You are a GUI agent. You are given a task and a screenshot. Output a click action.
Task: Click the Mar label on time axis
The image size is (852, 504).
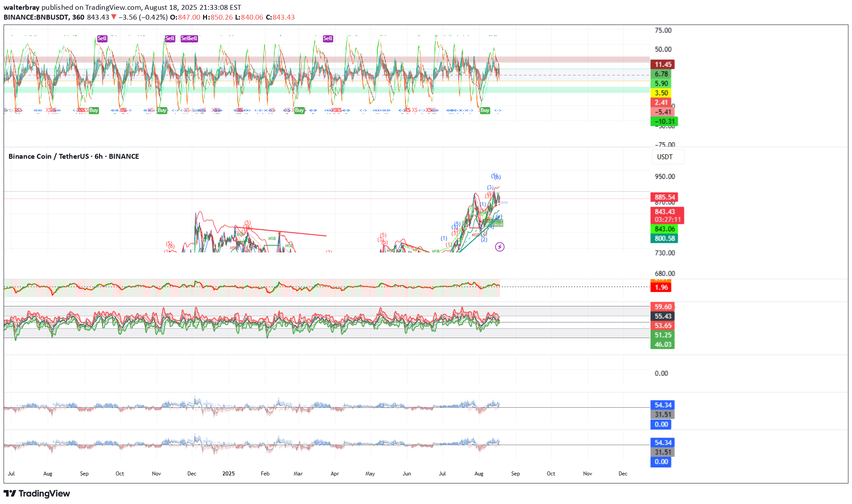tap(298, 474)
